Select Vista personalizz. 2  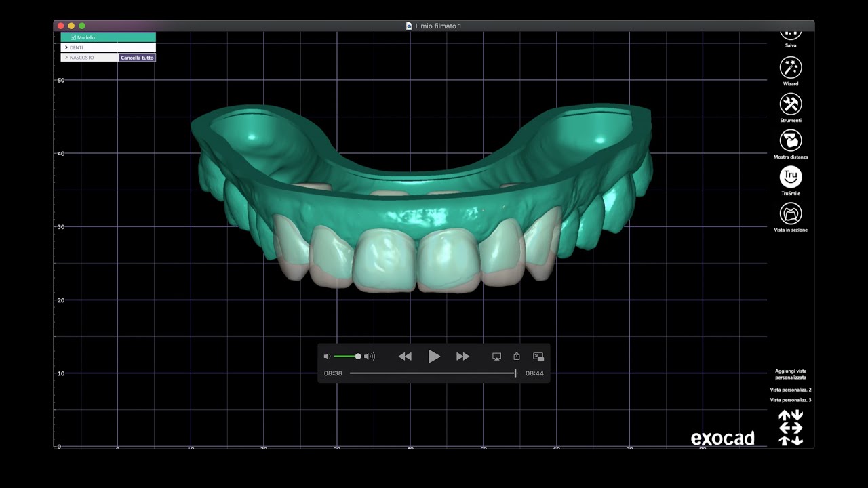point(791,390)
